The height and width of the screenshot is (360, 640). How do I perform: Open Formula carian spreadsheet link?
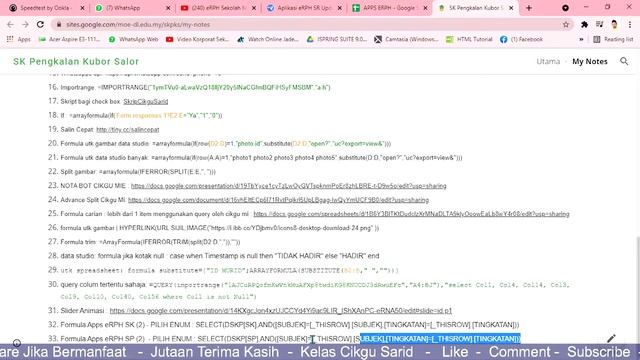(411, 214)
